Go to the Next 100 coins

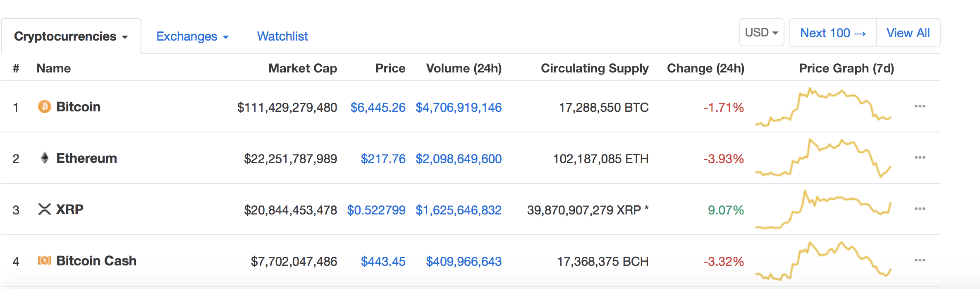click(833, 33)
